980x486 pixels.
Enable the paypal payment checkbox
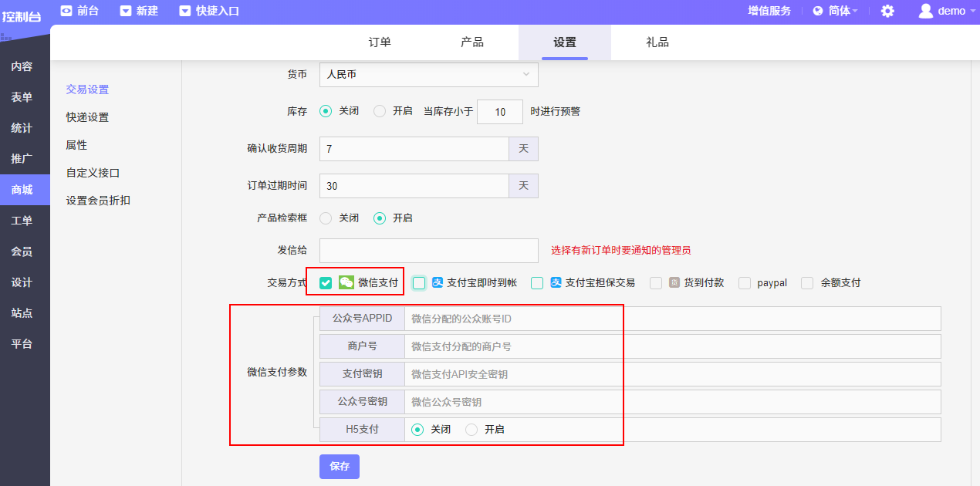tap(745, 283)
